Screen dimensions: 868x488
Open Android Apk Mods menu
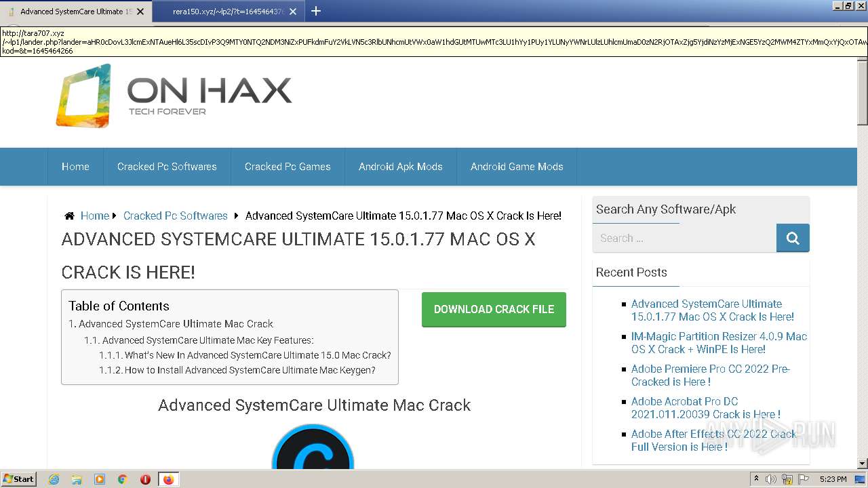point(401,167)
